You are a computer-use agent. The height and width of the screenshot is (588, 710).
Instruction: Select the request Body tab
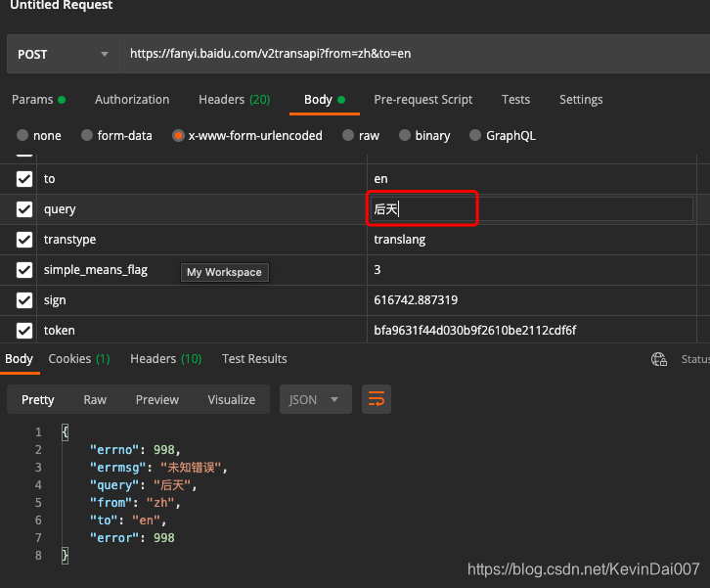(x=325, y=100)
